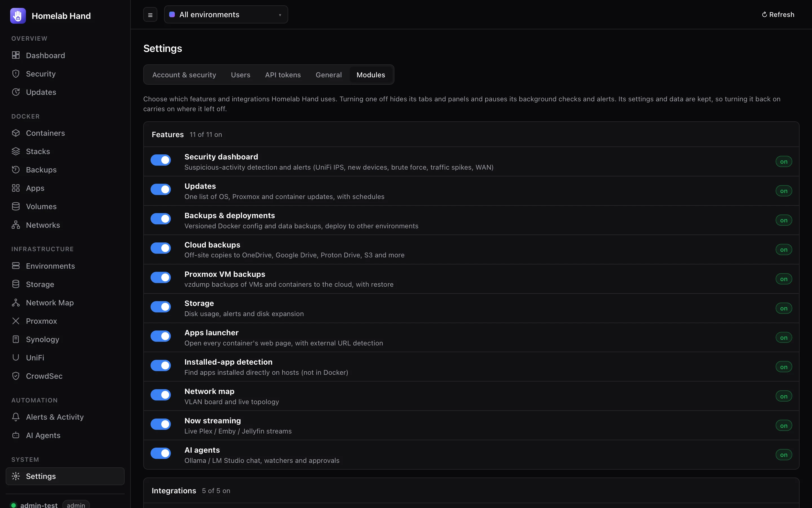Screen dimensions: 812x508
Task: Open the Storage sidebar link
Action: point(65,284)
